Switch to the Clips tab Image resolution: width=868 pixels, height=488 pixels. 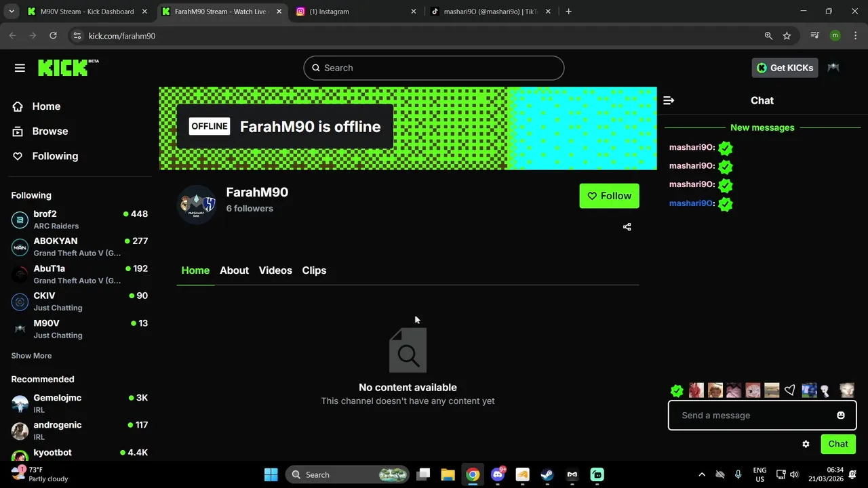tap(314, 270)
